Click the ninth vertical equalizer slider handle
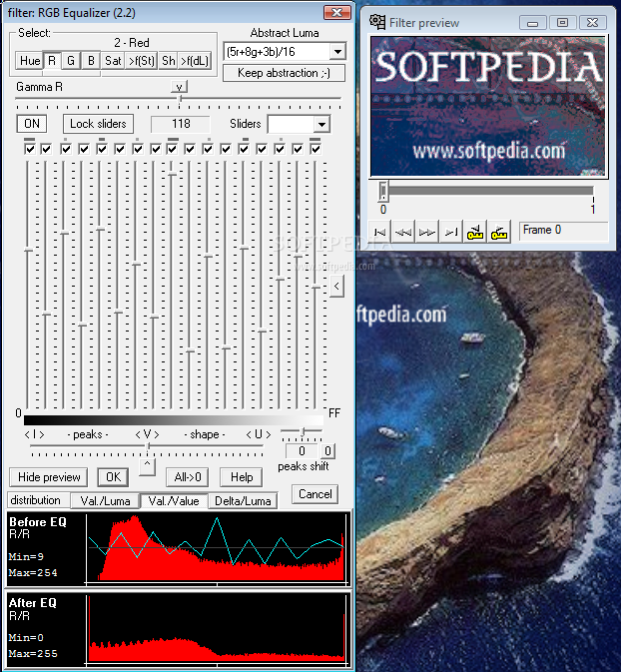This screenshot has width=621, height=672. point(173,174)
